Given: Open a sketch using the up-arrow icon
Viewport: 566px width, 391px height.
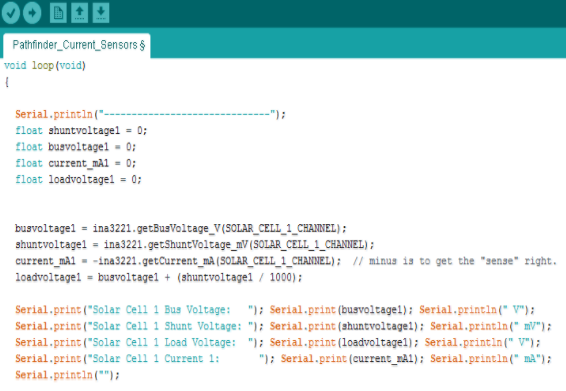Looking at the screenshot, I should point(79,13).
